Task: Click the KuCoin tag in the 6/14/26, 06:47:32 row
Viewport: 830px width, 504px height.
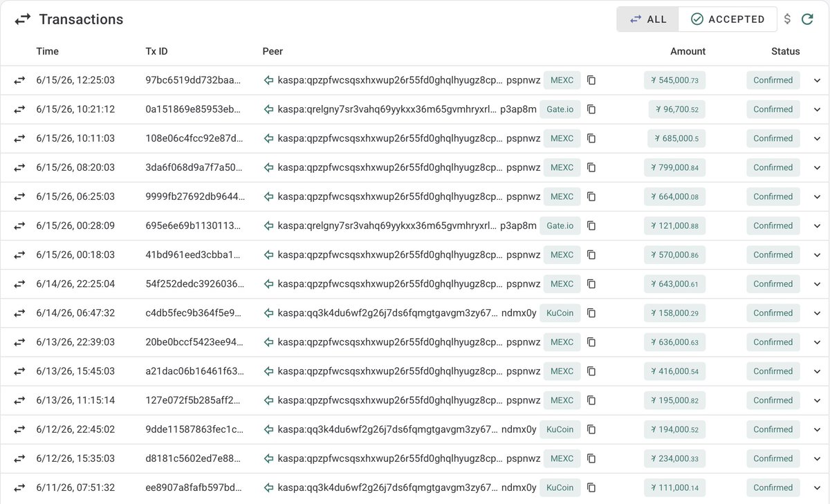Action: pyautogui.click(x=560, y=312)
